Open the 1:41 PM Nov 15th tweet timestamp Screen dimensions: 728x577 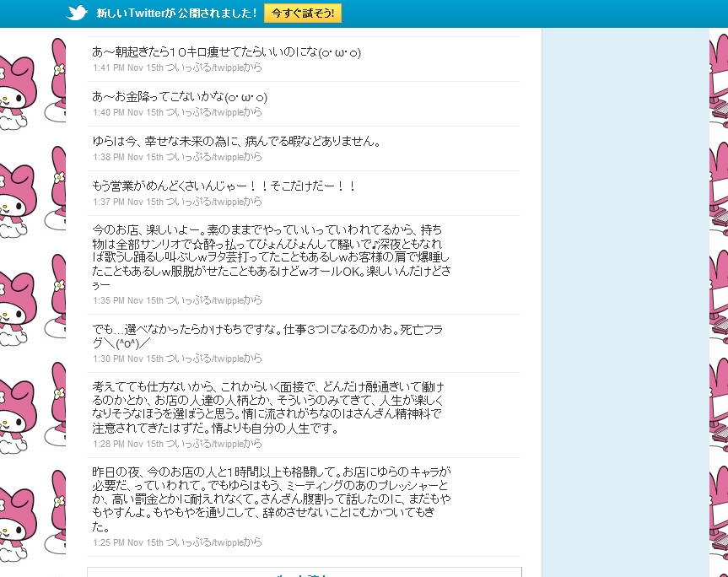click(x=128, y=67)
